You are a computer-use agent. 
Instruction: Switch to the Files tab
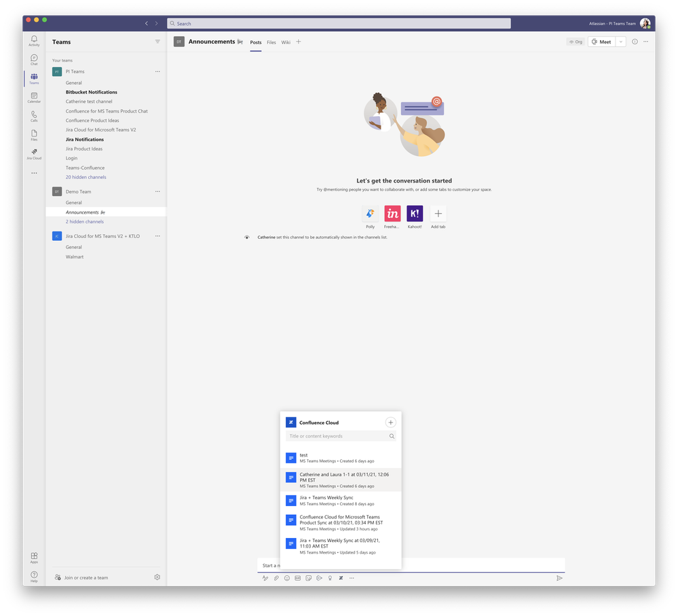point(271,42)
